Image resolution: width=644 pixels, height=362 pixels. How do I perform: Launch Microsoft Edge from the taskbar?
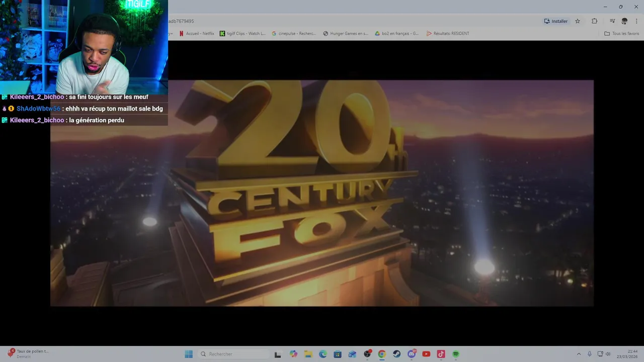click(323, 354)
